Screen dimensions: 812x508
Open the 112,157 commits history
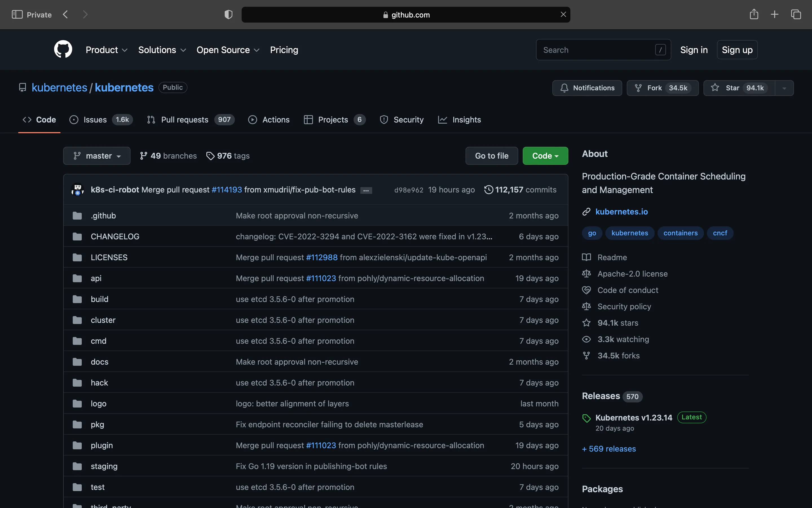click(x=520, y=189)
